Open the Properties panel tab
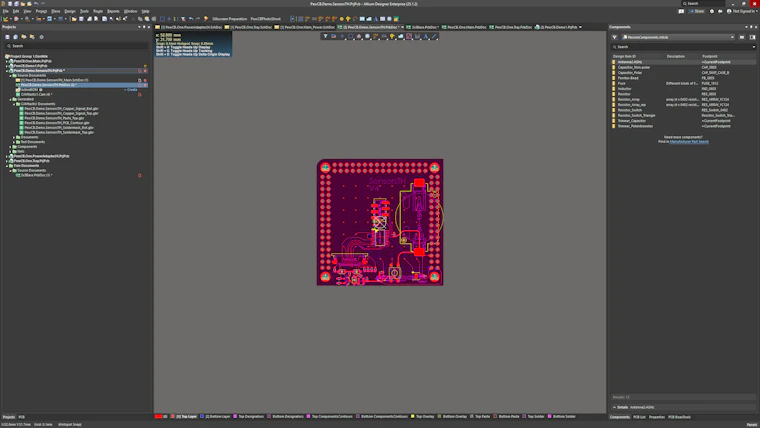 click(x=657, y=417)
